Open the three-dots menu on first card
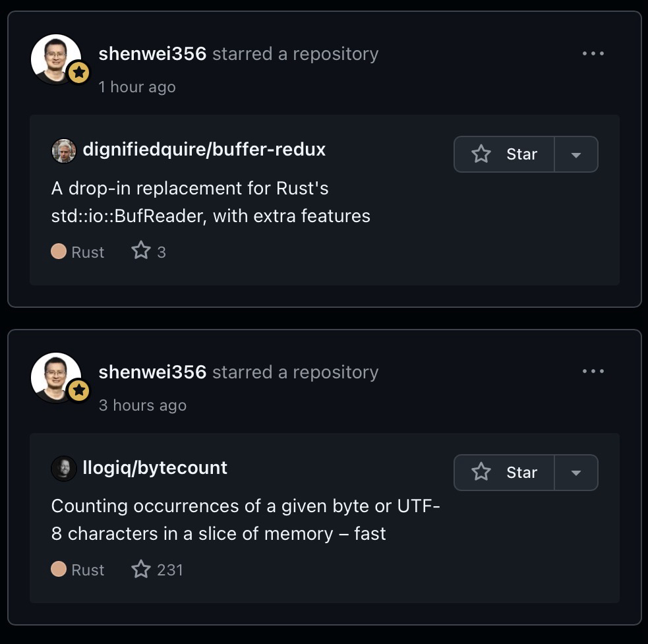 click(x=593, y=53)
